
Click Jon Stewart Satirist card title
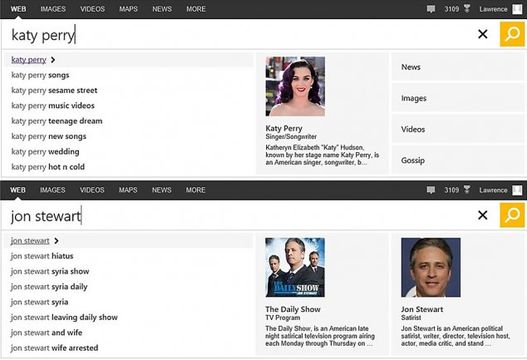coord(422,310)
